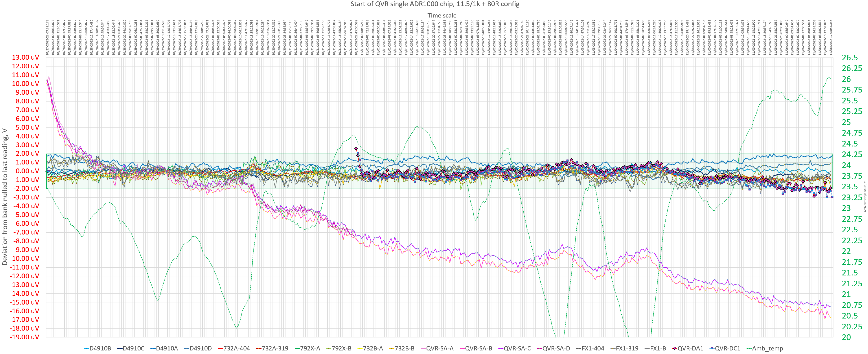
Task: Select the -5.00 uV axis label
Action: 26,215
